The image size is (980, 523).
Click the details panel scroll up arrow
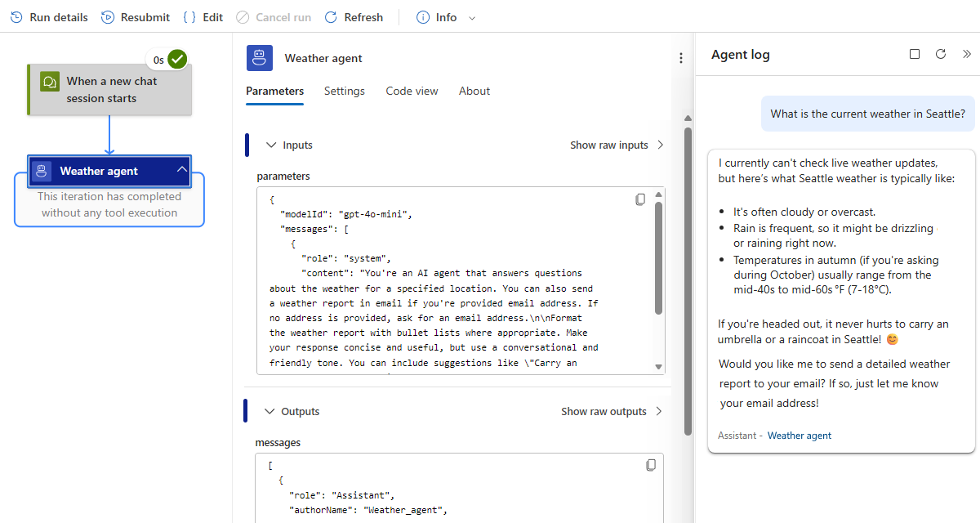click(688, 118)
